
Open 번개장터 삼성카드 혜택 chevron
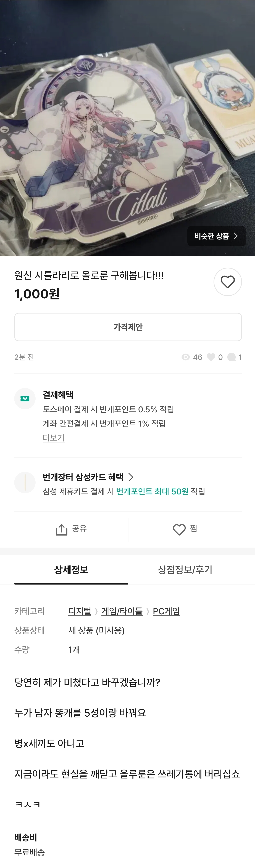[131, 477]
